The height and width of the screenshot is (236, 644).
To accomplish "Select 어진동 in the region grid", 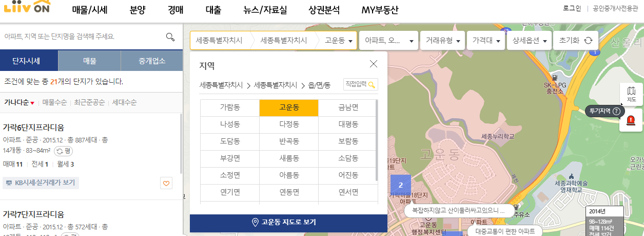I will (x=348, y=175).
